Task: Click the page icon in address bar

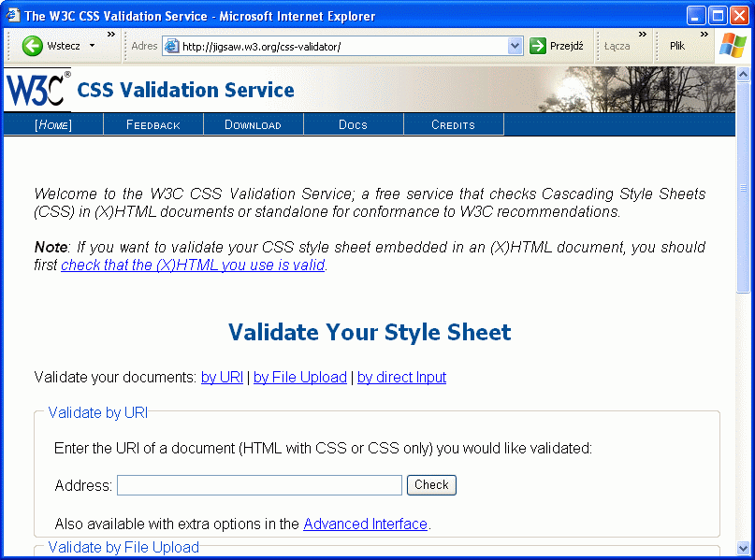Action: [171, 46]
